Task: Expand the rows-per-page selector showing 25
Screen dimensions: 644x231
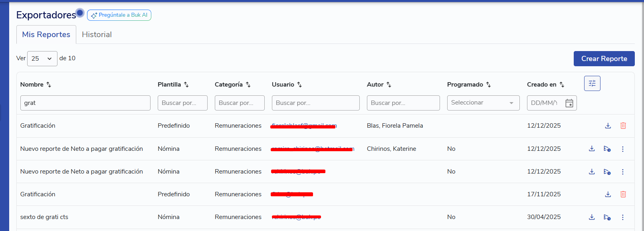Action: (x=42, y=59)
